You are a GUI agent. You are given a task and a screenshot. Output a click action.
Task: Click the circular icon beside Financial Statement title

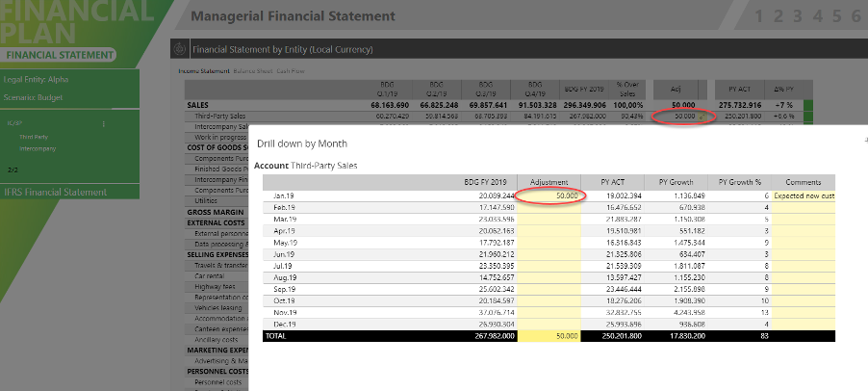click(180, 49)
